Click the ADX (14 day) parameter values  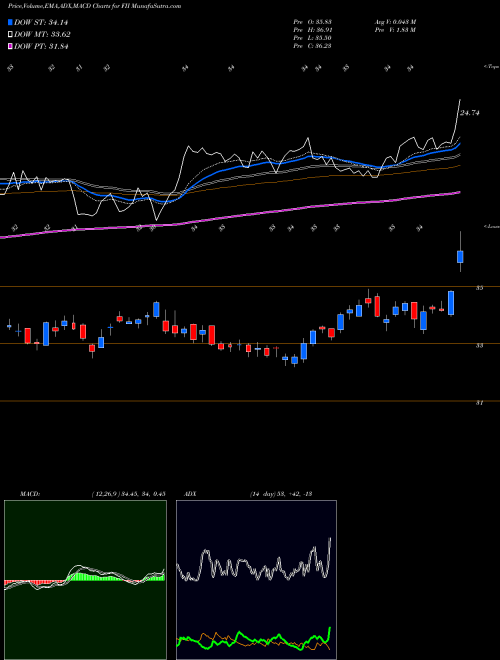coord(280,494)
